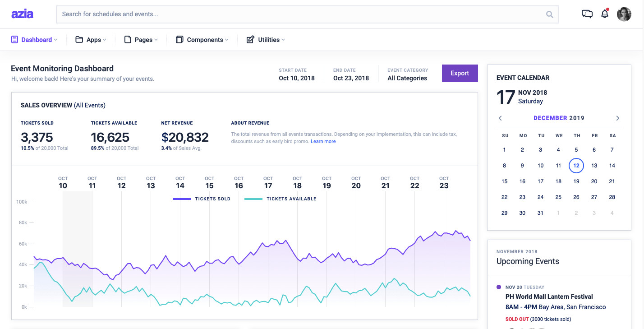Open the Apps menu
This screenshot has height=329, width=644.
click(91, 40)
